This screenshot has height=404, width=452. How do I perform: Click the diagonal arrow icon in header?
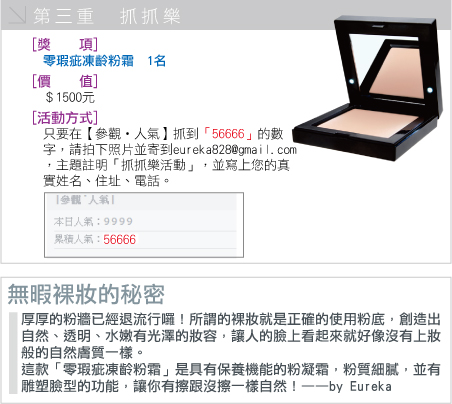[17, 15]
